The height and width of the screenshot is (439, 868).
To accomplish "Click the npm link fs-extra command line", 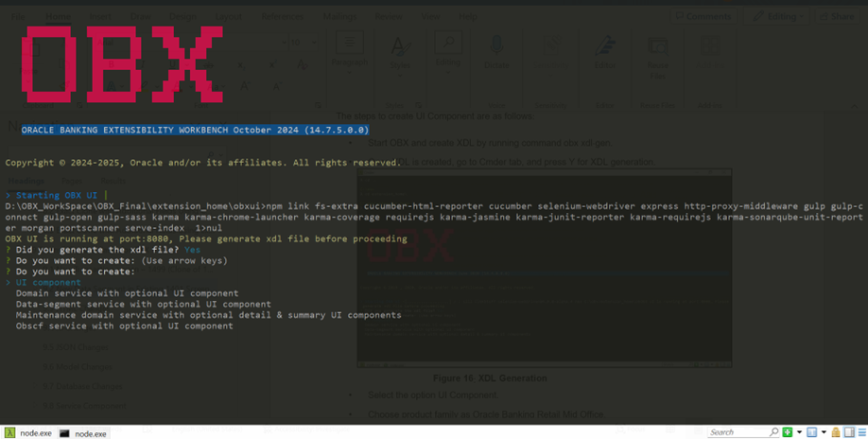I will tap(434, 217).
